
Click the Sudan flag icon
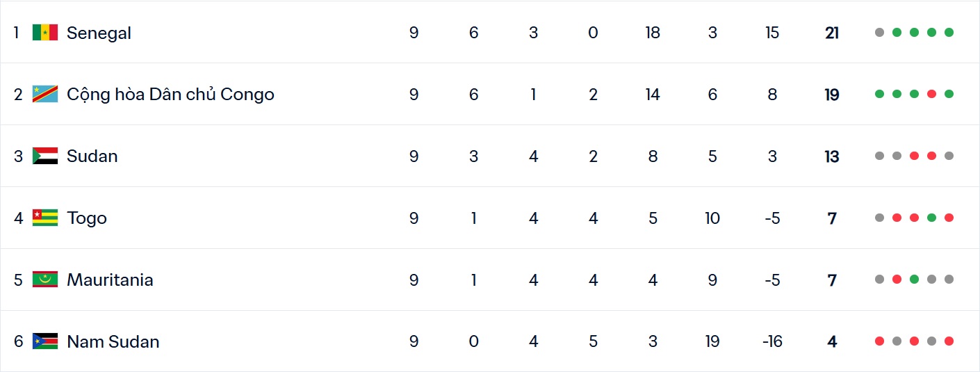click(45, 156)
